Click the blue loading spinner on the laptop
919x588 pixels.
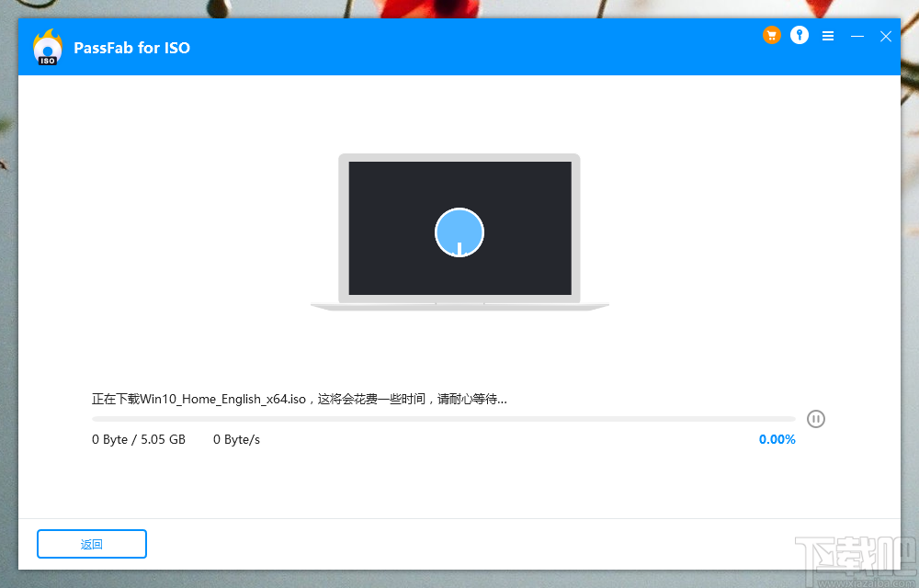point(459,232)
